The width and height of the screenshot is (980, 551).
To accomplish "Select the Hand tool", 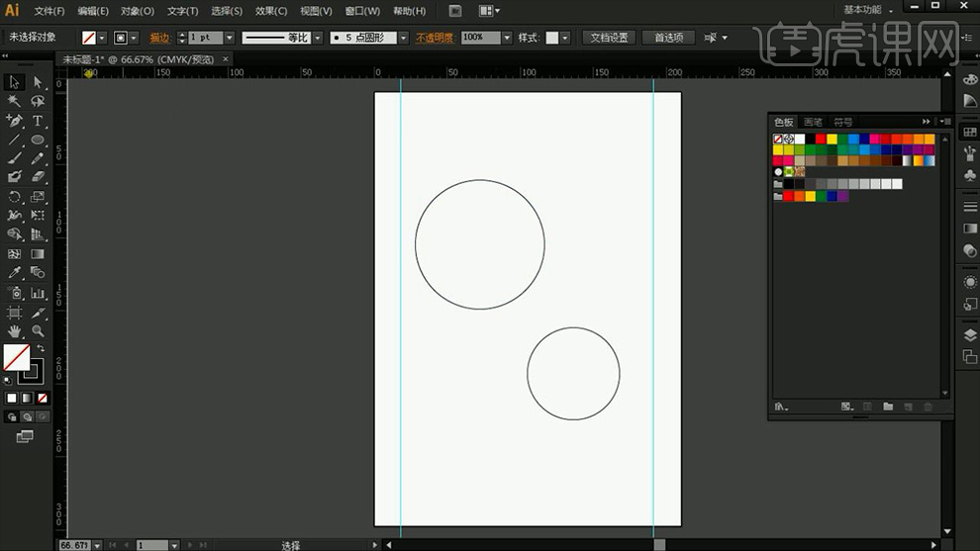I will pos(15,331).
